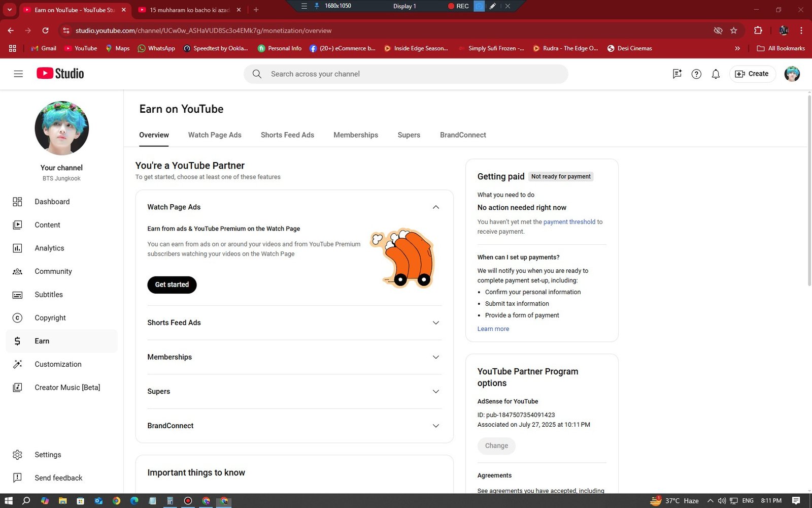Open the hamburger menu in YouTube Studio
812x508 pixels.
click(x=18, y=74)
